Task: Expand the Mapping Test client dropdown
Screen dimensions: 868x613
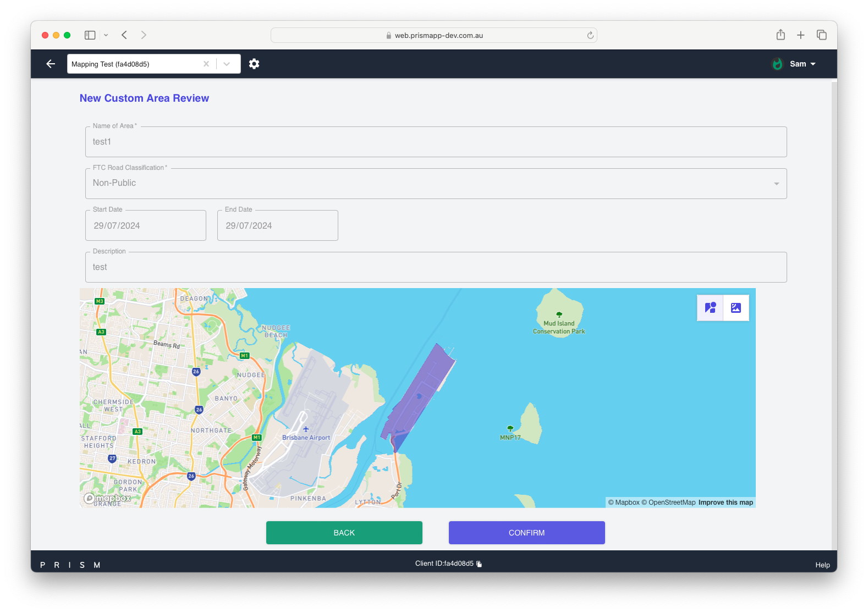Action: (227, 64)
